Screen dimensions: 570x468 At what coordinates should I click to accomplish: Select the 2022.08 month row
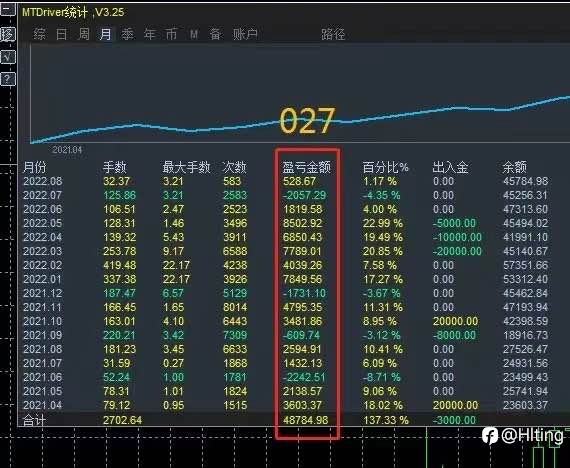coord(286,181)
